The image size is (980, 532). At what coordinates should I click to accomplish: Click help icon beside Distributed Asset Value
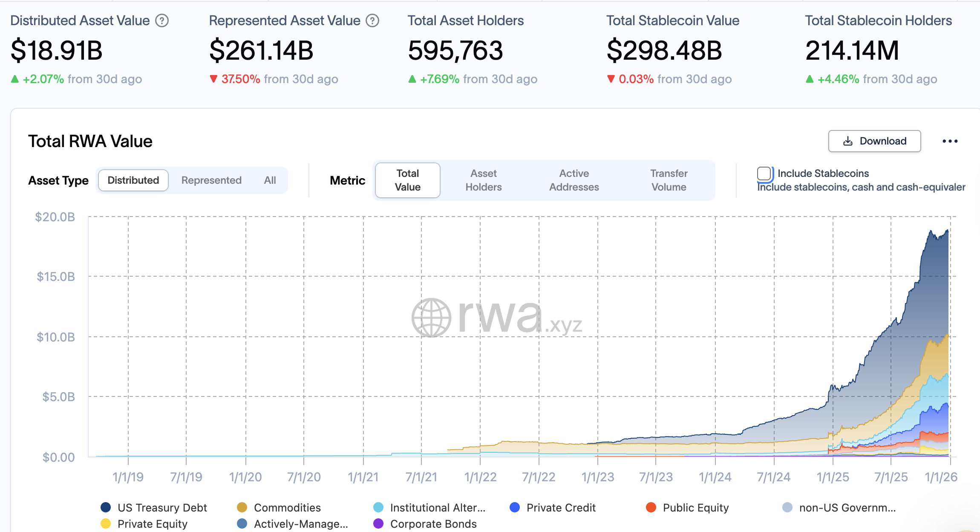(x=162, y=20)
